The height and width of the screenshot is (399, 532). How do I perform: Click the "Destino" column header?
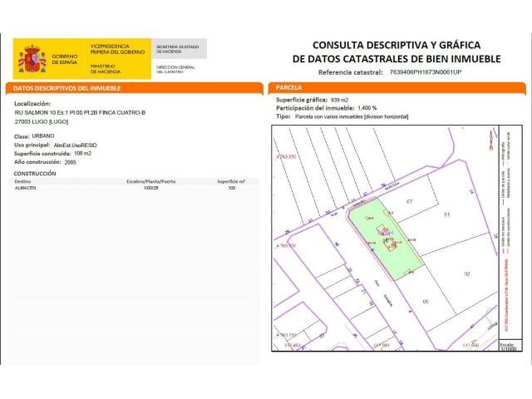point(22,181)
